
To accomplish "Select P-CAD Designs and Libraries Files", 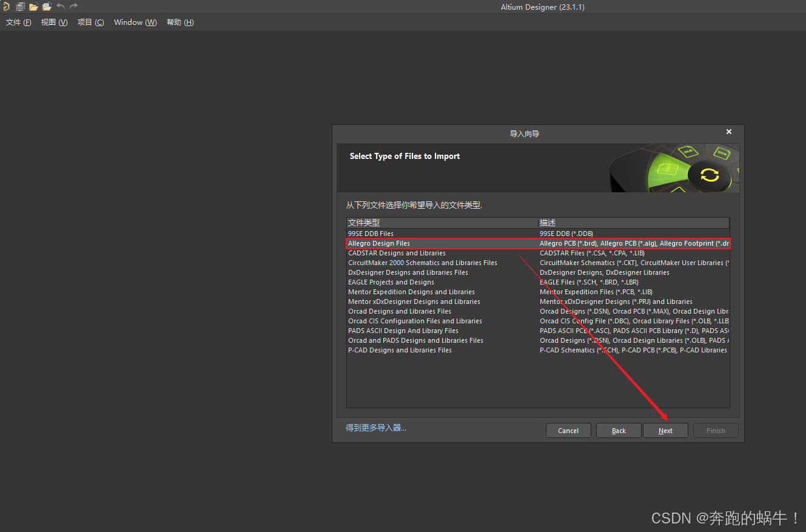I will [x=538, y=350].
